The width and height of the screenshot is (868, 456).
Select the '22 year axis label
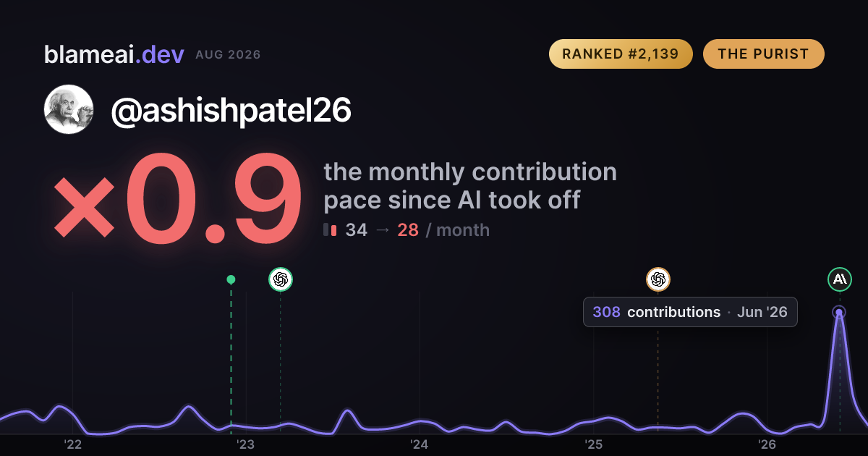[72, 444]
